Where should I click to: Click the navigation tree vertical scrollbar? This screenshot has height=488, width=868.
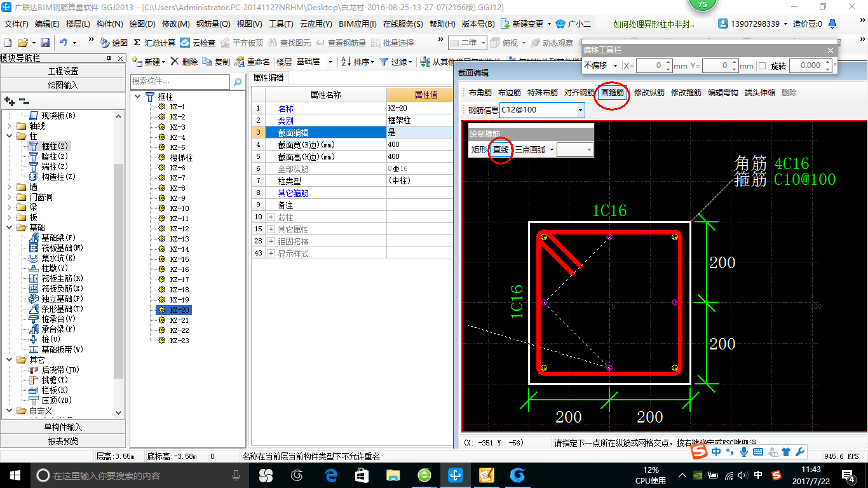[x=119, y=266]
